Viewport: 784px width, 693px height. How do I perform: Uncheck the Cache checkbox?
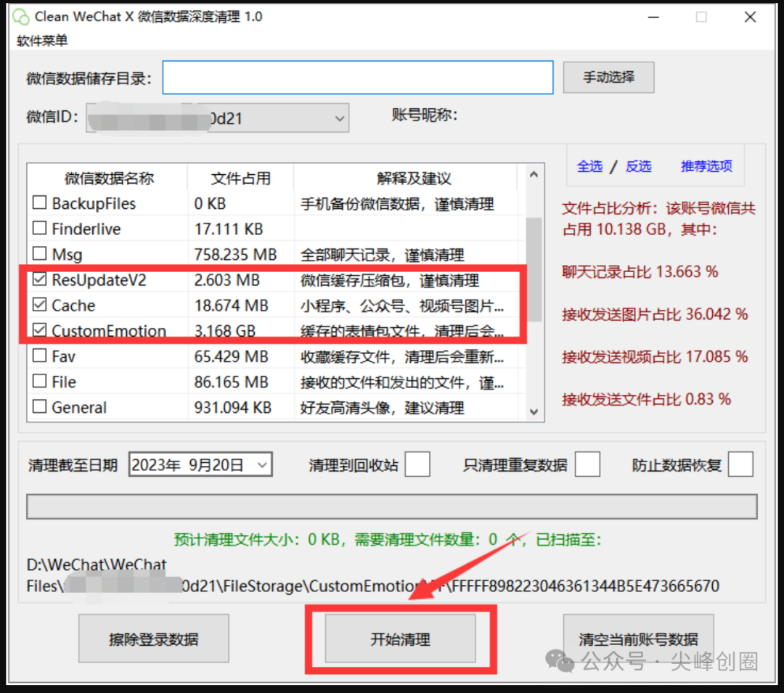pyautogui.click(x=39, y=304)
